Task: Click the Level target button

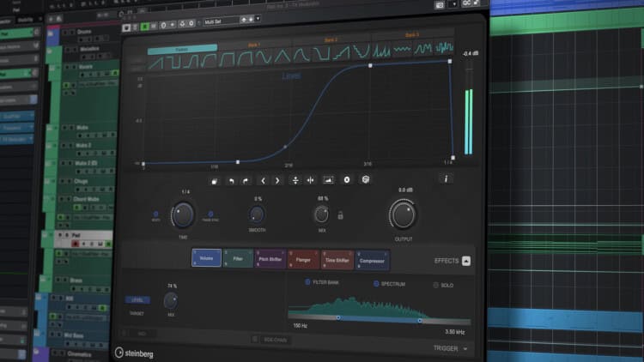Action: pyautogui.click(x=137, y=300)
